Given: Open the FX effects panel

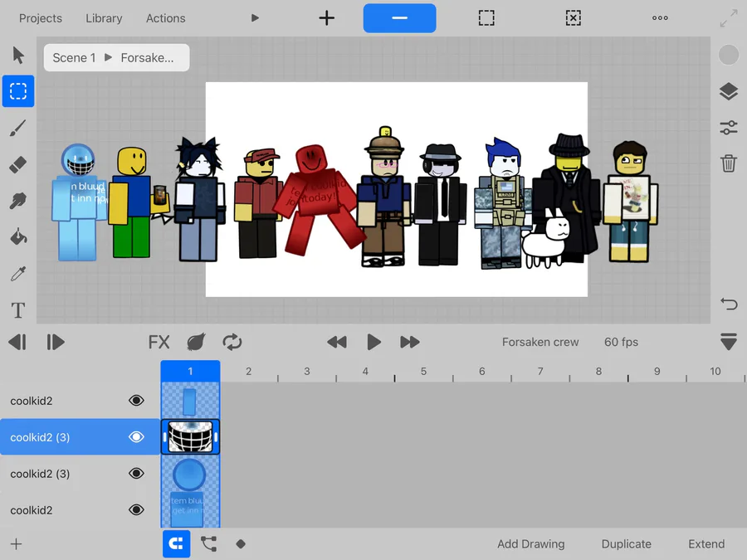Looking at the screenshot, I should pyautogui.click(x=159, y=342).
